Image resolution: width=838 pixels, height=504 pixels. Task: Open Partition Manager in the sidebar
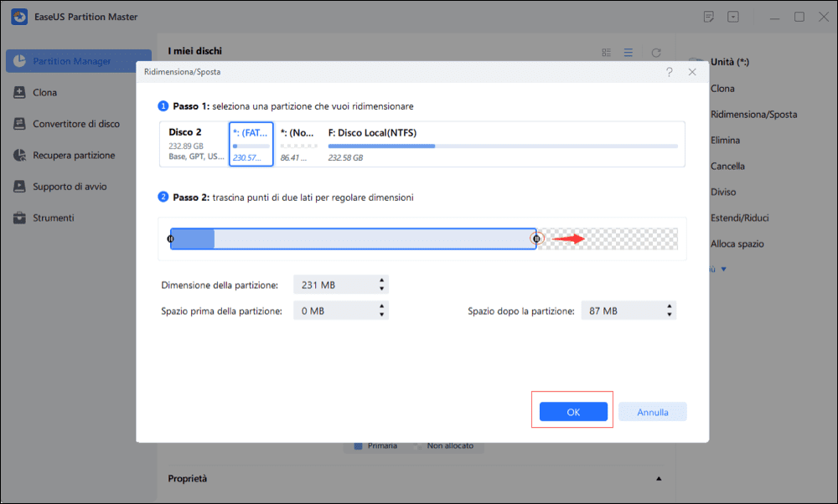click(79, 61)
